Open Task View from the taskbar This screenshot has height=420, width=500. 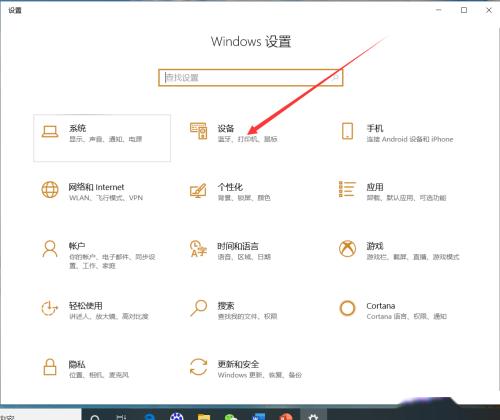point(122,417)
